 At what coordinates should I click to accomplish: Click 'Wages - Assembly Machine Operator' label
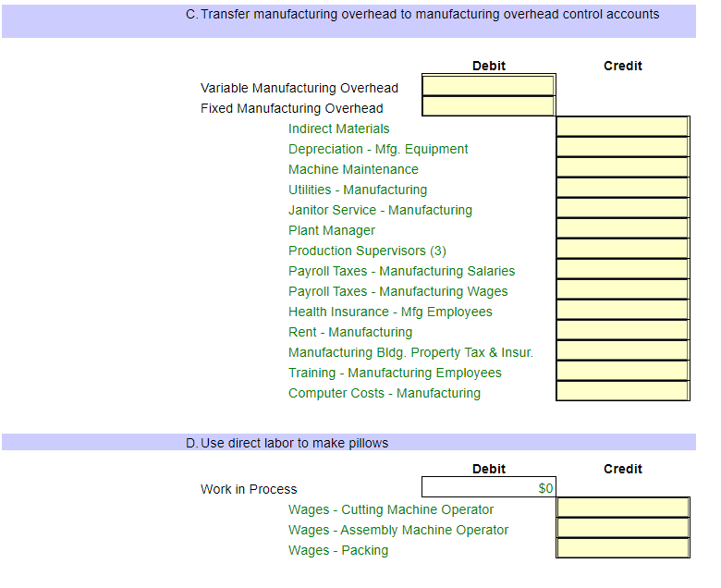click(398, 530)
